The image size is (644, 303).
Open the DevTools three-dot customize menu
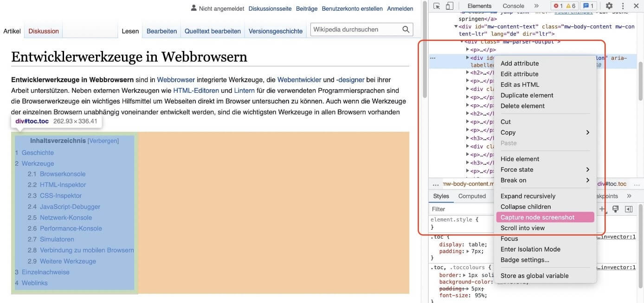pos(623,6)
